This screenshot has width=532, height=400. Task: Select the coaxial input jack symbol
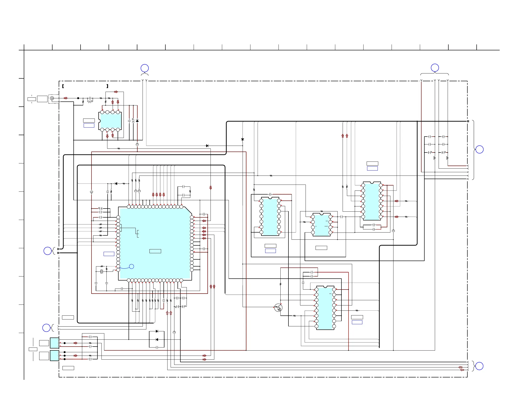pyautogui.click(x=52, y=98)
